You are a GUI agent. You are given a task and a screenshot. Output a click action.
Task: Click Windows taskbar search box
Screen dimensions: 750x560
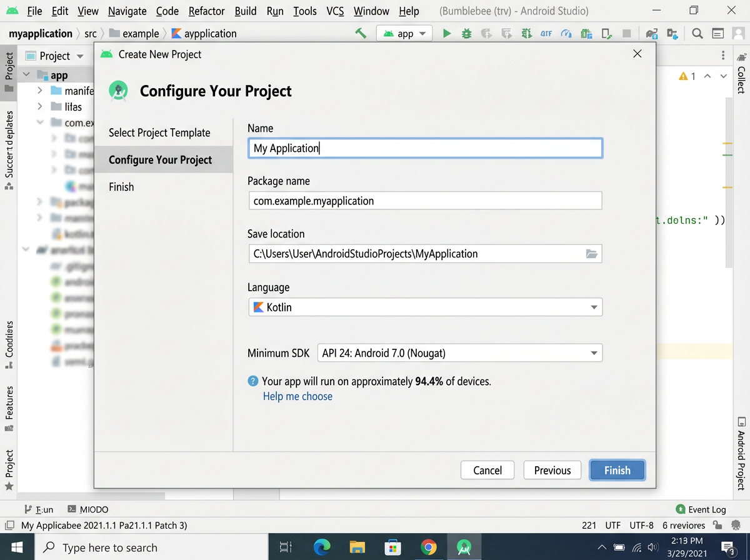[x=151, y=547]
